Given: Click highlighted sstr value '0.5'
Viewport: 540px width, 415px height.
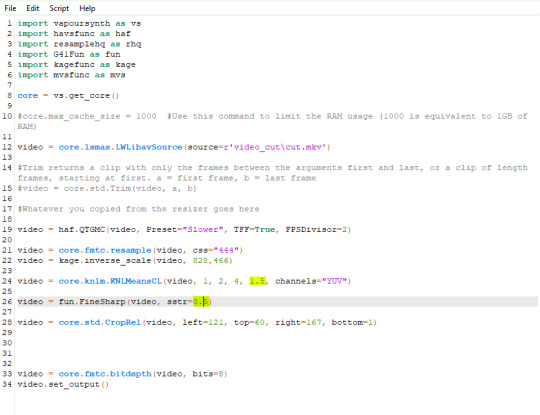Looking at the screenshot, I should pyautogui.click(x=201, y=302).
